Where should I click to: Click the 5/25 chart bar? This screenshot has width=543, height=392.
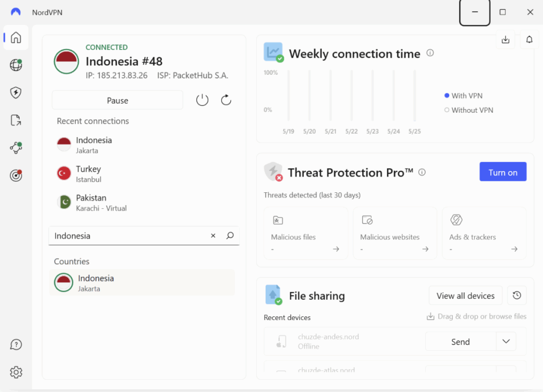click(x=415, y=95)
